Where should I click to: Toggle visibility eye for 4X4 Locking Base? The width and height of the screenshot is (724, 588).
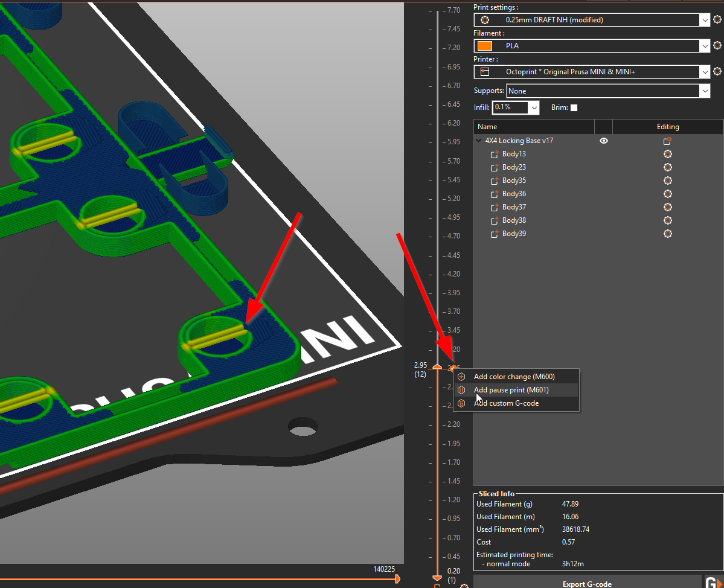603,141
